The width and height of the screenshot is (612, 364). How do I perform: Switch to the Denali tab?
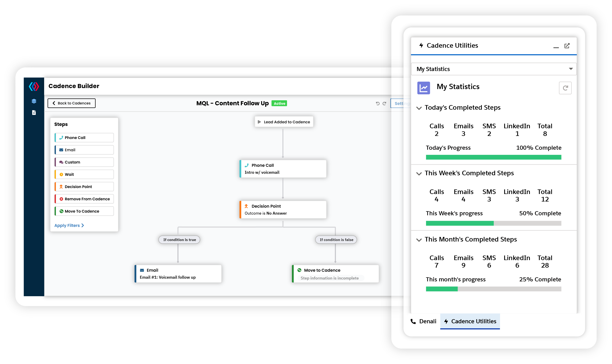click(424, 321)
